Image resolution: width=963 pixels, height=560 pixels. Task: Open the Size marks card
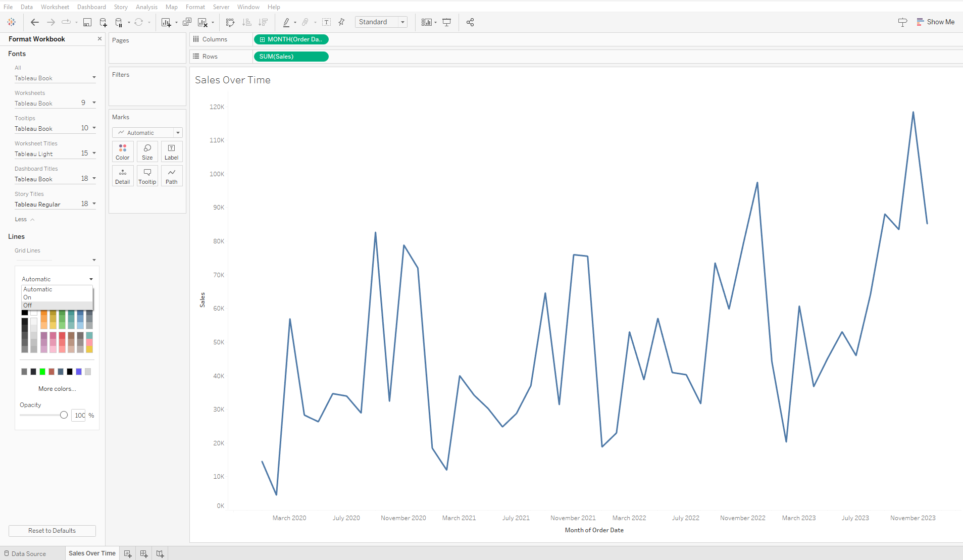coord(147,151)
